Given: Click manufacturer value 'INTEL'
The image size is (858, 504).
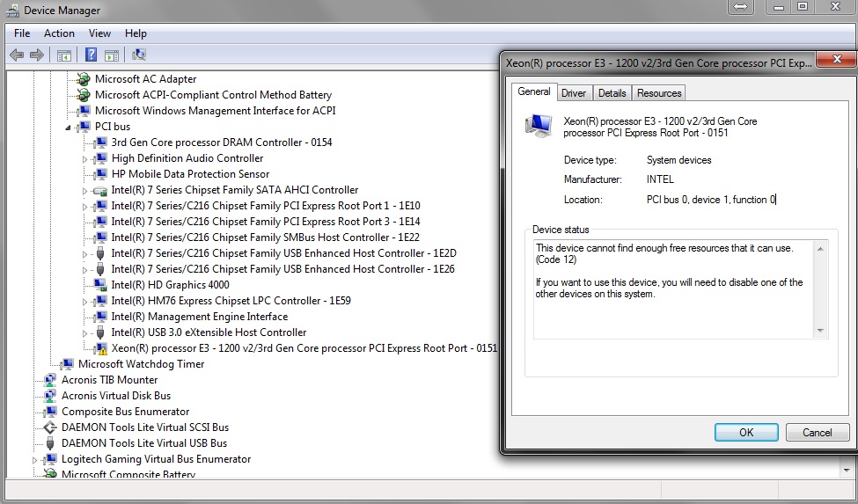Looking at the screenshot, I should click(660, 179).
